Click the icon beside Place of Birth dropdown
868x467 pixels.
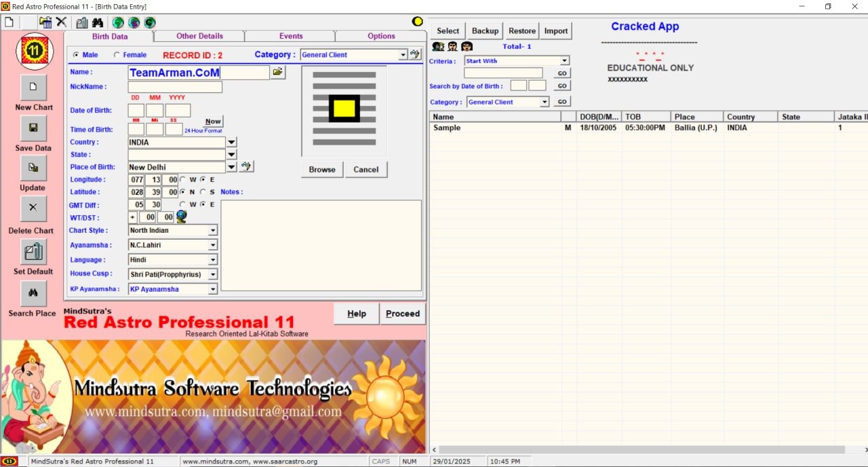(247, 166)
